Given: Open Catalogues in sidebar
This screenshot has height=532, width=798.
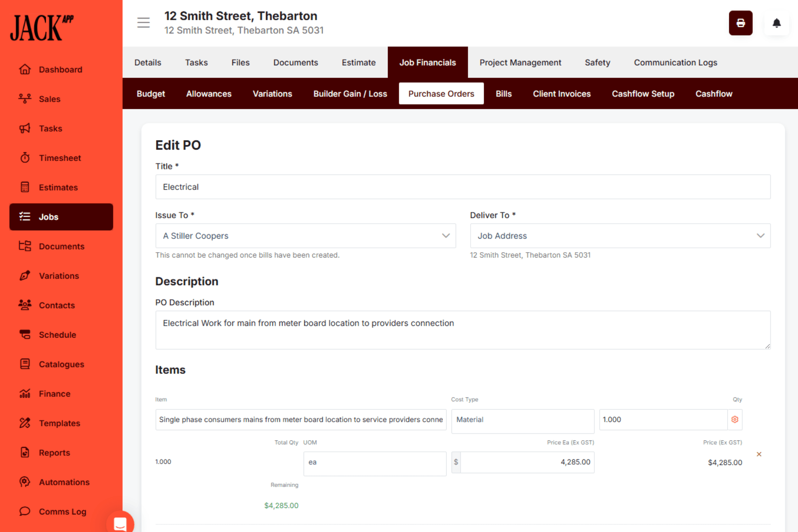Looking at the screenshot, I should click(x=61, y=364).
